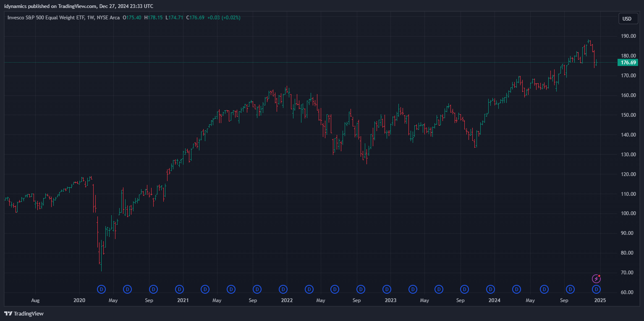Click the 60.00 price scale label

tap(628, 292)
